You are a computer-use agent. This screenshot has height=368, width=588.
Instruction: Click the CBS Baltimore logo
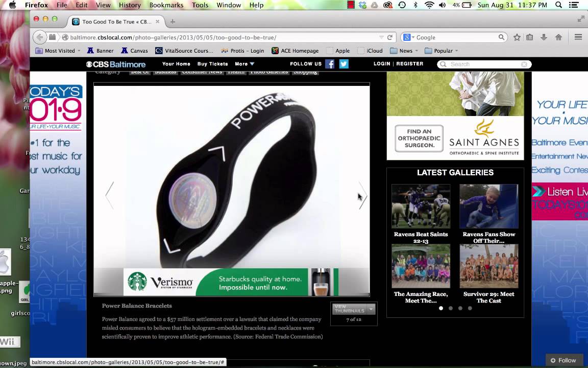point(116,64)
